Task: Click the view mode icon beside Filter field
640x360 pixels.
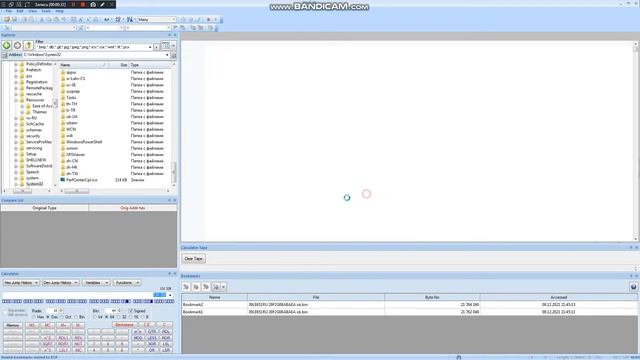Action: click(x=165, y=46)
